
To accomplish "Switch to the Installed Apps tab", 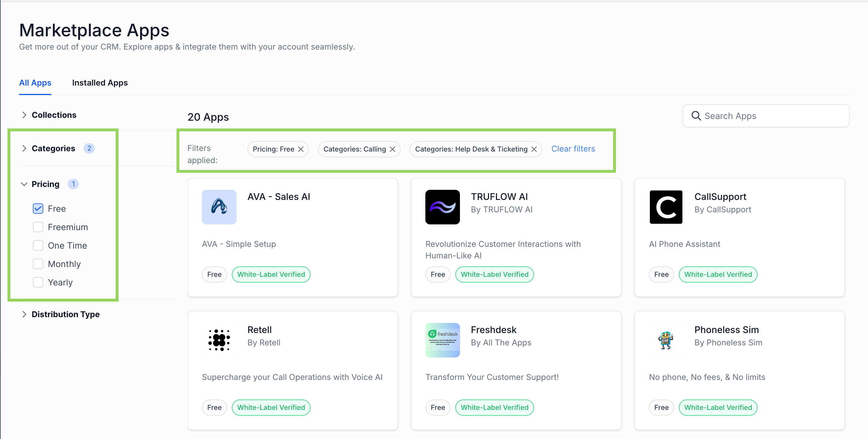I will (x=100, y=83).
